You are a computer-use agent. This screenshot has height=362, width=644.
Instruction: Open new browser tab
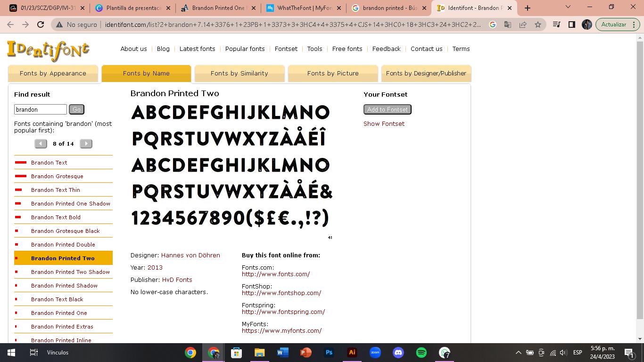pos(528,8)
